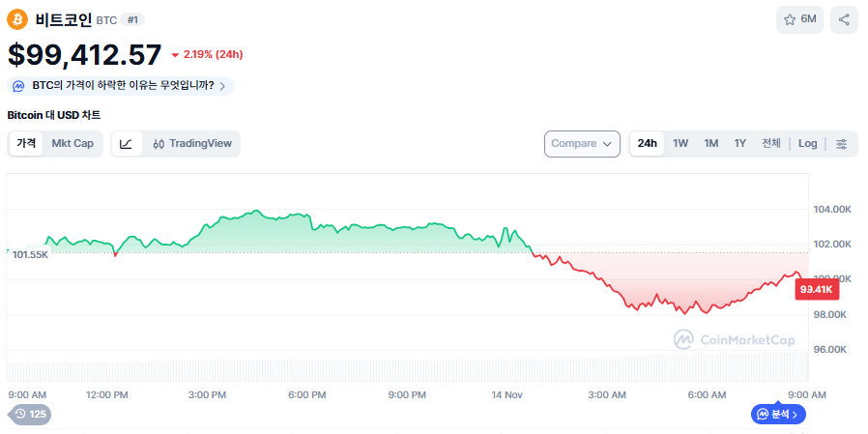The width and height of the screenshot is (868, 434).
Task: Select the 가격 price view toggle
Action: click(26, 144)
